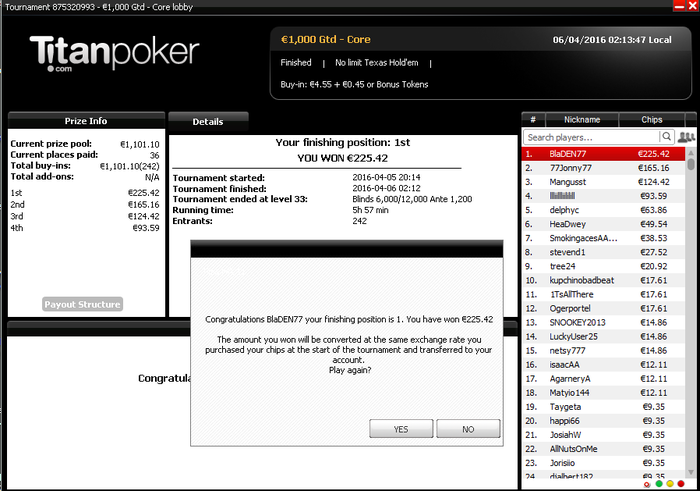Select player row AgarneryA
The width and height of the screenshot is (700, 491).
[x=603, y=379]
